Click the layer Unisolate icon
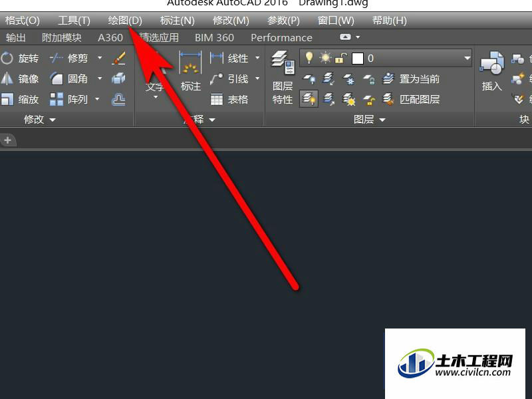Viewport: 532px width, 399px height. tap(329, 99)
